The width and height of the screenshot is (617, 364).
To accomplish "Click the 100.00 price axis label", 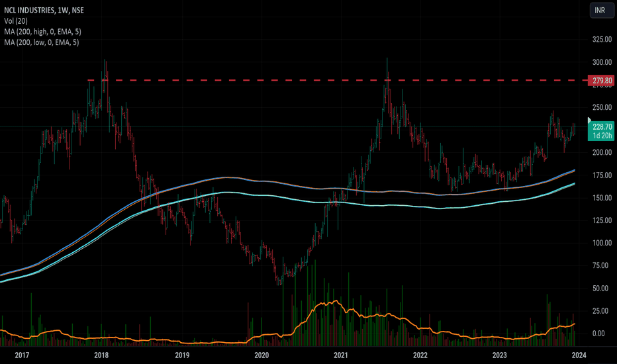I will (602, 243).
